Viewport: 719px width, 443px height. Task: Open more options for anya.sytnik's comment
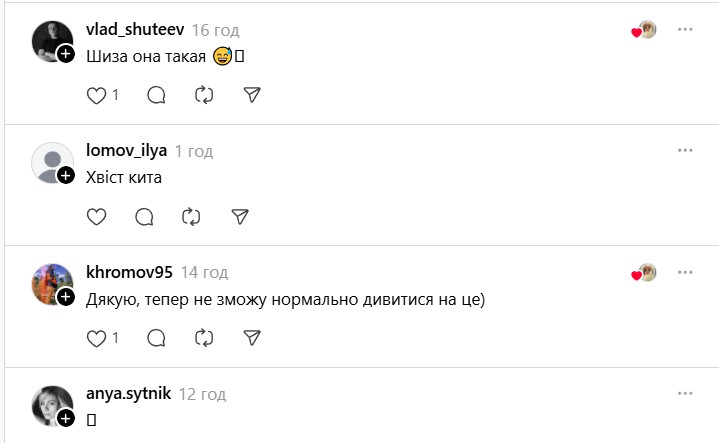pyautogui.click(x=685, y=393)
